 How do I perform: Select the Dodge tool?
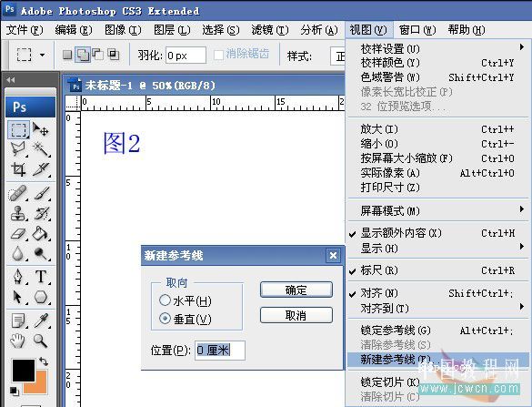pos(41,253)
